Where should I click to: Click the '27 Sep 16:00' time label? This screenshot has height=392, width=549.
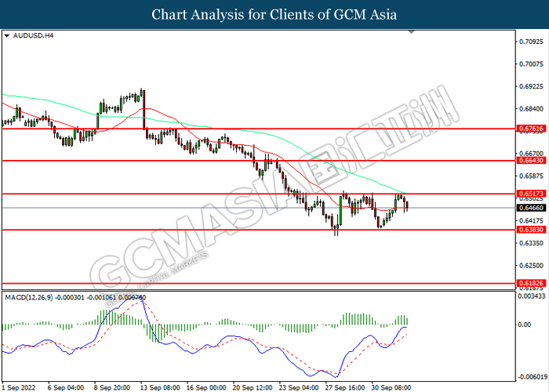[345, 387]
